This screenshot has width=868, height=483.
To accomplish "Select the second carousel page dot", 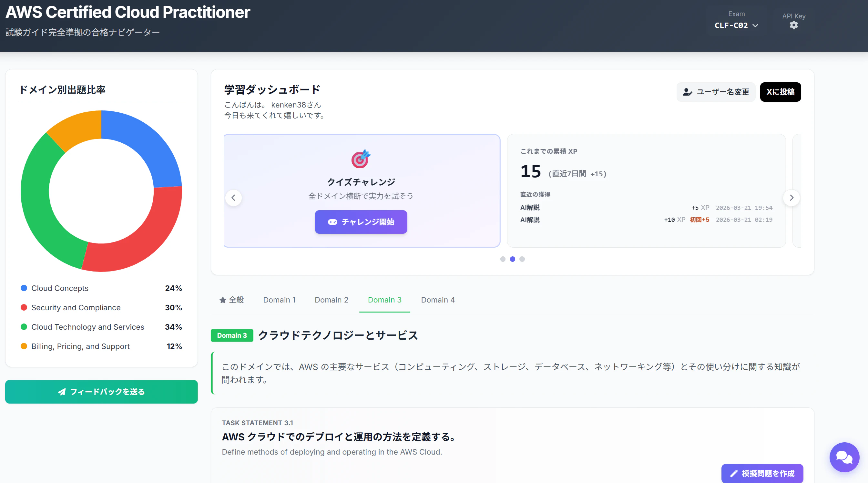I will click(513, 259).
